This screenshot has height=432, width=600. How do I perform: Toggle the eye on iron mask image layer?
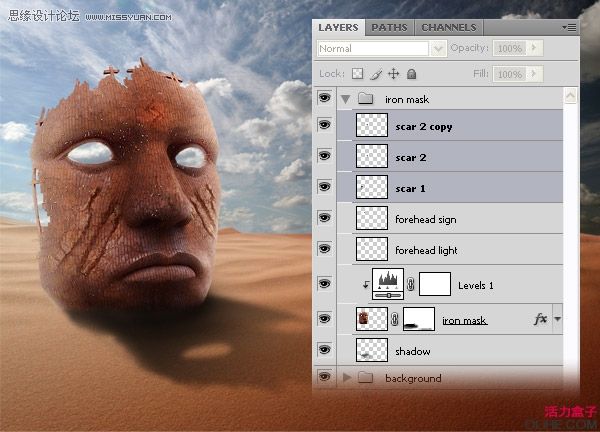click(324, 318)
